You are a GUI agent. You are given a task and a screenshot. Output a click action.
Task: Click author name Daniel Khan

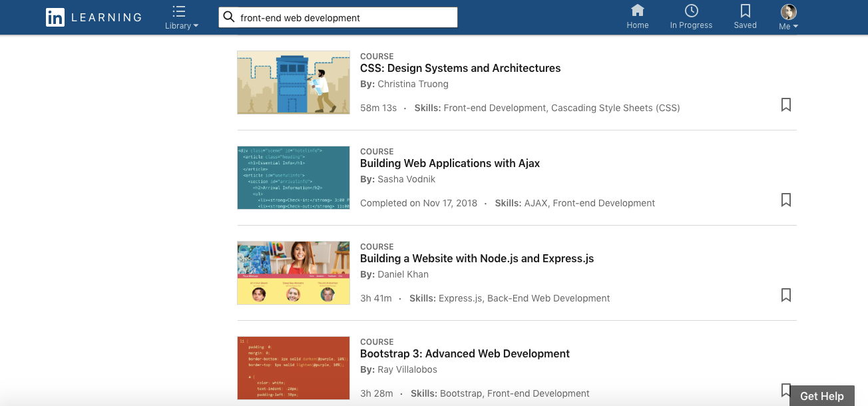(x=403, y=274)
